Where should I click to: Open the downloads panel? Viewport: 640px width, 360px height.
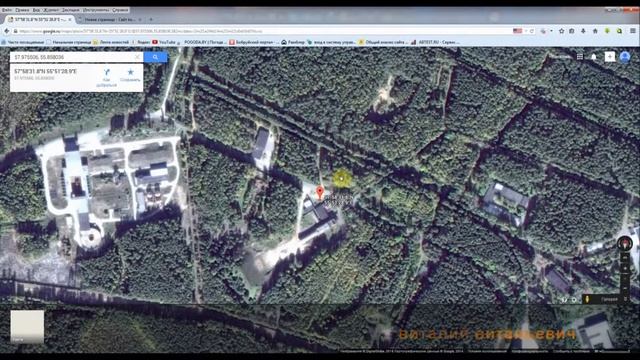[583, 31]
